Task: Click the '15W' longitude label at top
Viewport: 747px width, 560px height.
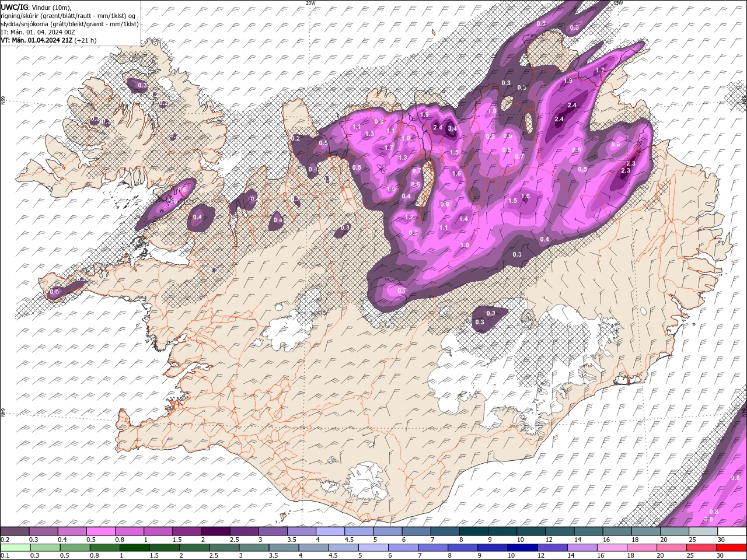Action: (617, 3)
